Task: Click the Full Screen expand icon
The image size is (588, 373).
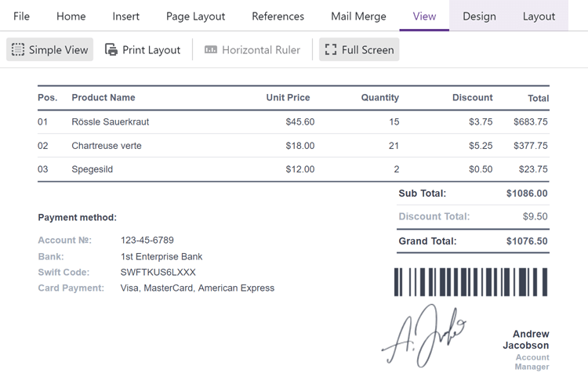Action: (x=331, y=49)
